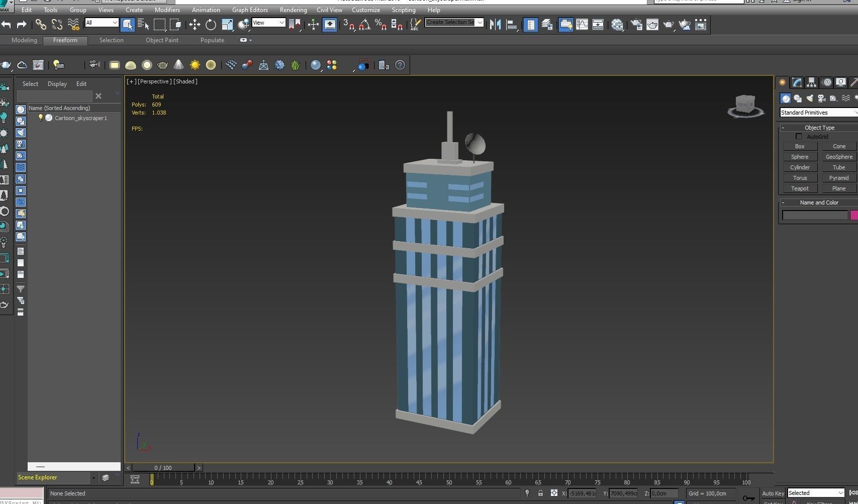Click the Unlink Selection broken chain icon
The height and width of the screenshot is (504, 858).
coord(57,24)
